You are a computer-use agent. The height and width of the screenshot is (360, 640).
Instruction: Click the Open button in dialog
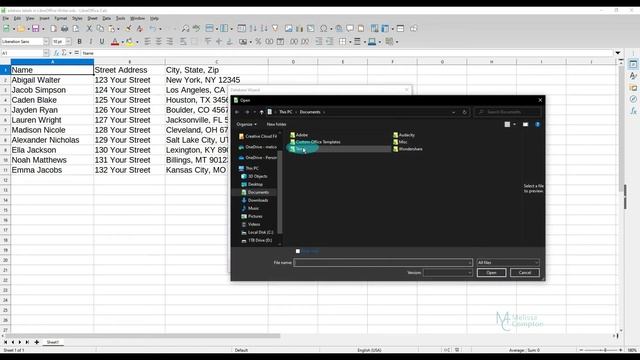coord(491,273)
